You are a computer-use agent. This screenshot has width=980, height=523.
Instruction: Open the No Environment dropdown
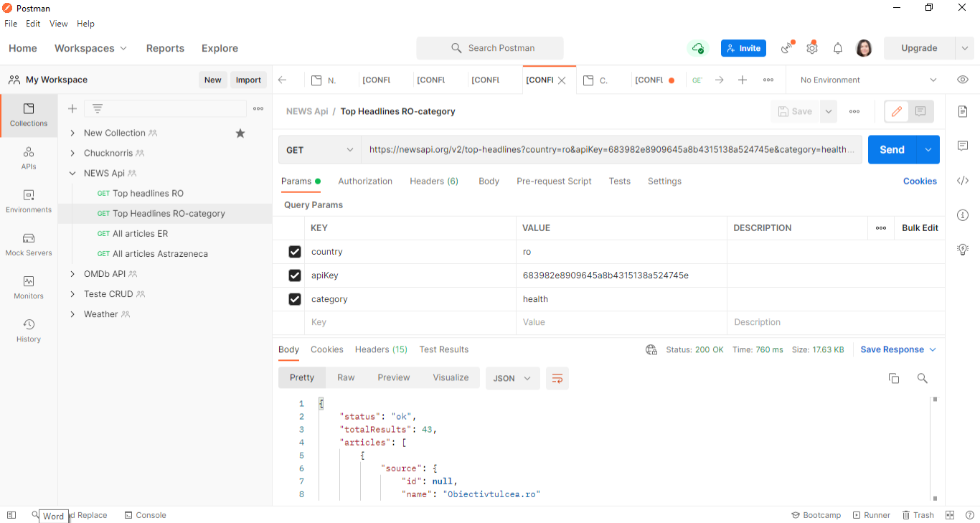868,80
